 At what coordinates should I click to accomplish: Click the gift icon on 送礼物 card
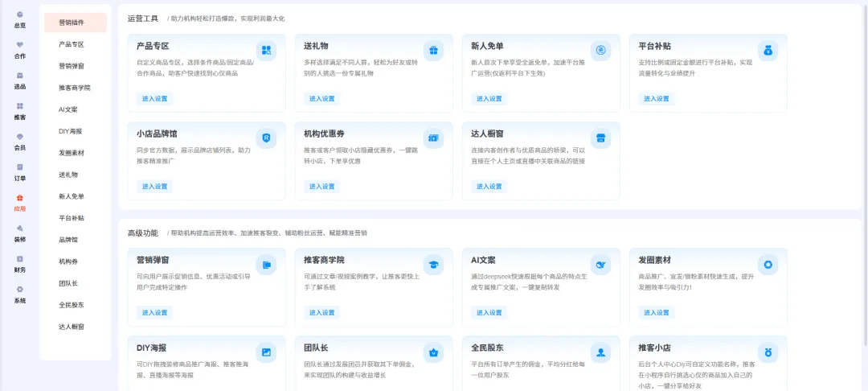433,51
